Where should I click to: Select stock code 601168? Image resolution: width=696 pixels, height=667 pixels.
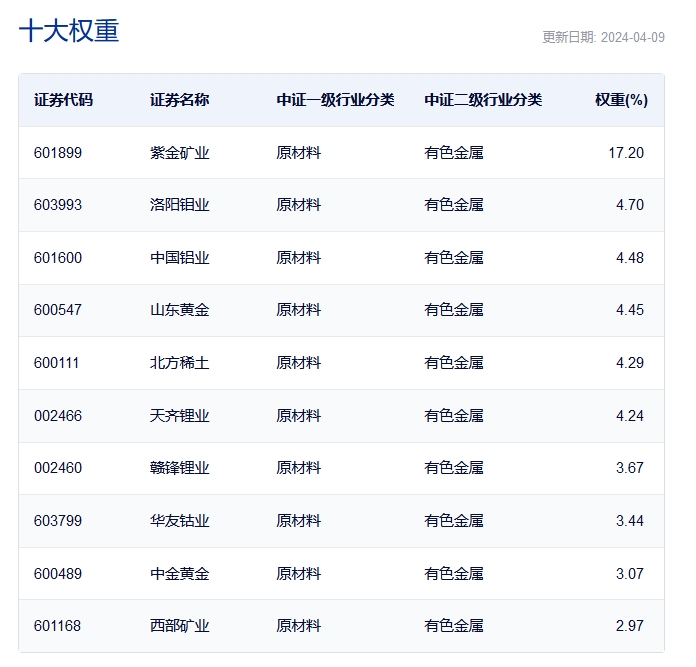57,626
